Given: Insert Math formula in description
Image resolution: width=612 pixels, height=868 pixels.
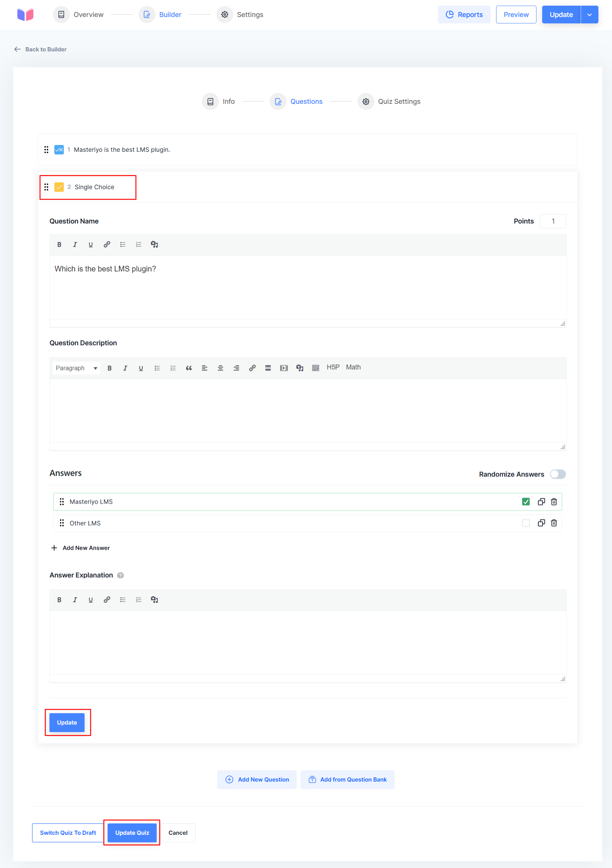Looking at the screenshot, I should click(353, 367).
